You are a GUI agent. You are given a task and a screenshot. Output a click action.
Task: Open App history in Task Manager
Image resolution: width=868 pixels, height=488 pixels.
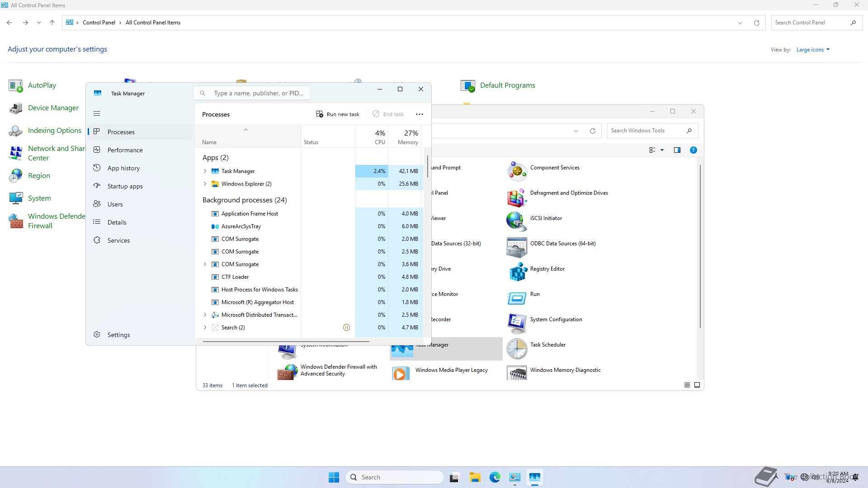point(123,168)
